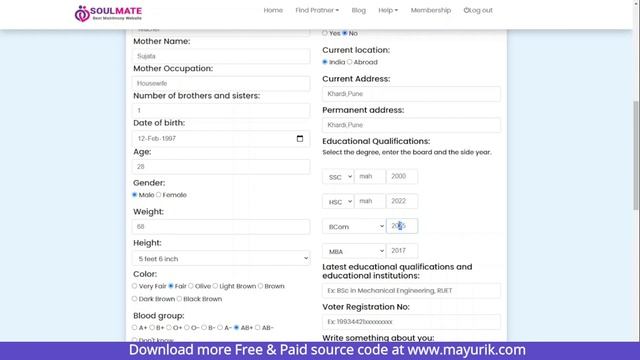Select Black Brown color option
Viewport: 640px width, 360px height.
(179, 299)
